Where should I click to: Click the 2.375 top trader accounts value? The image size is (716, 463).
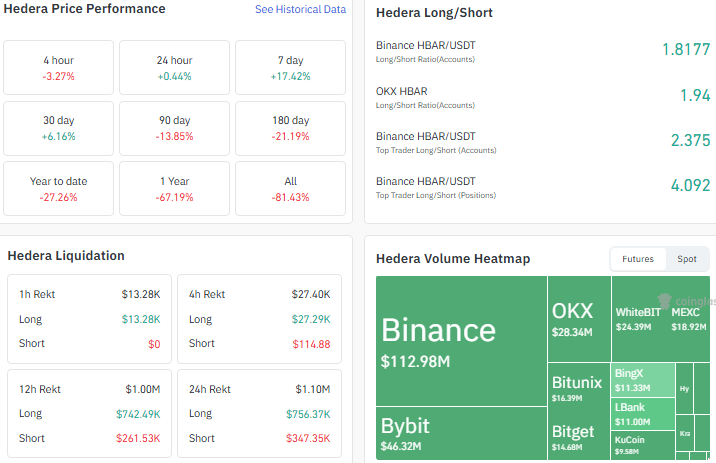pyautogui.click(x=690, y=140)
